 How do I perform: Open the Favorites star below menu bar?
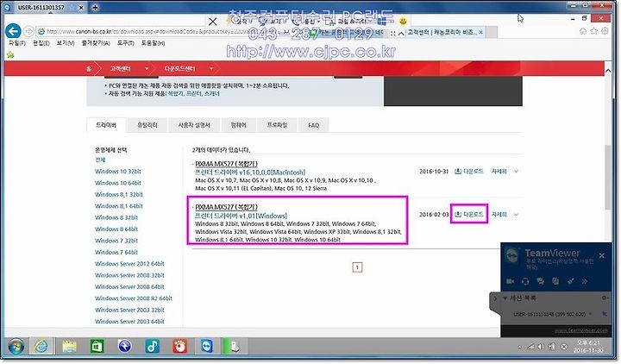tap(10, 54)
